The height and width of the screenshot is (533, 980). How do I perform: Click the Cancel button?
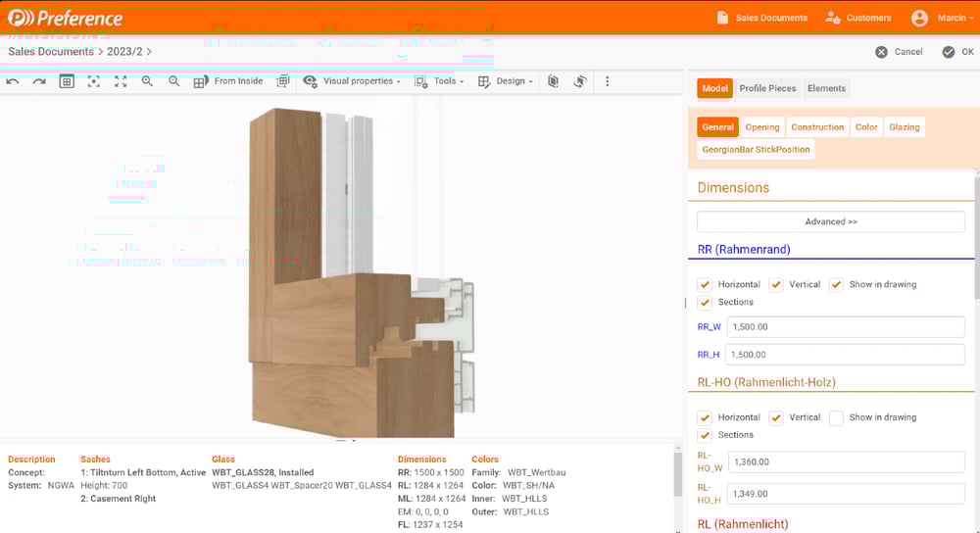tap(899, 52)
